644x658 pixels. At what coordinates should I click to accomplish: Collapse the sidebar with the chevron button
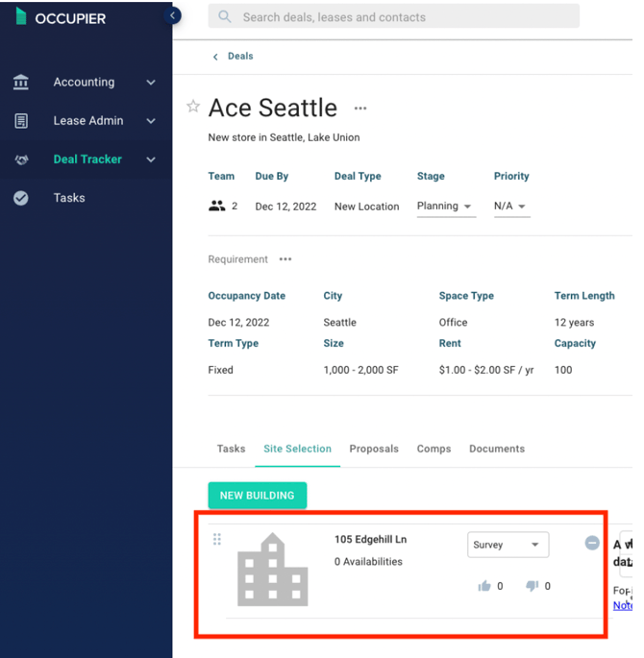[173, 15]
